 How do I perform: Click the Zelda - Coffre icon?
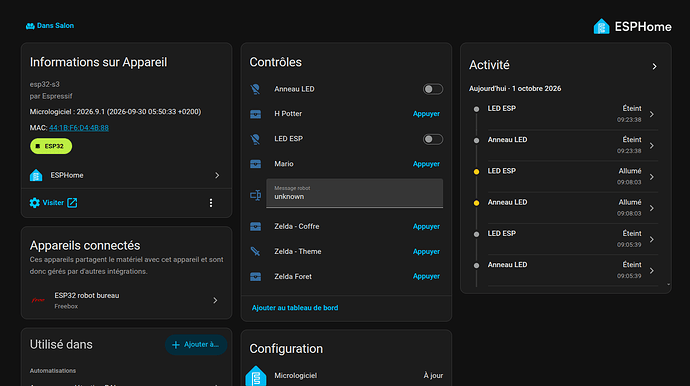tap(255, 227)
